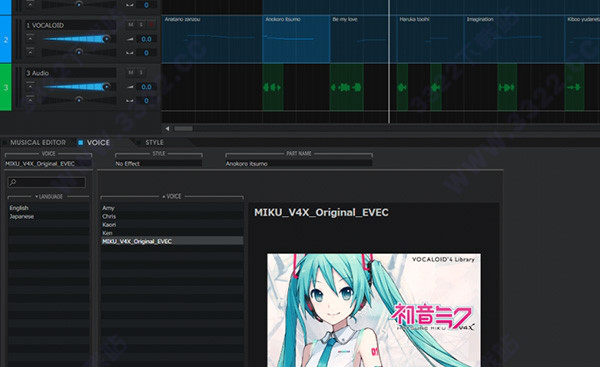
Task: Select the green track header numbered 3
Action: click(6, 87)
